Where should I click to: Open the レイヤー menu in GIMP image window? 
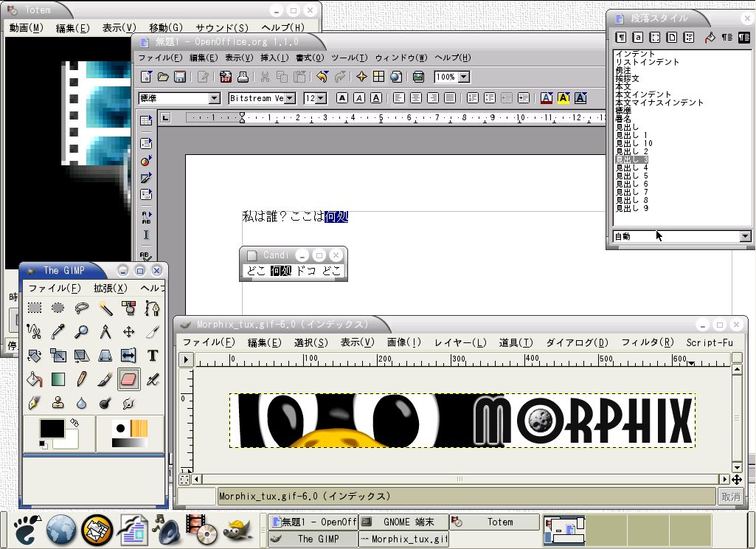pos(460,342)
